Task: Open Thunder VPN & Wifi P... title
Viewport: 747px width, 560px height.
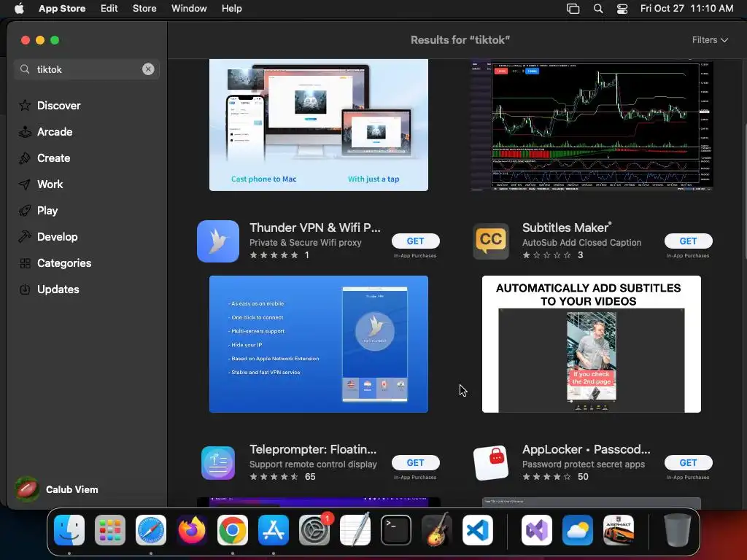Action: [315, 227]
